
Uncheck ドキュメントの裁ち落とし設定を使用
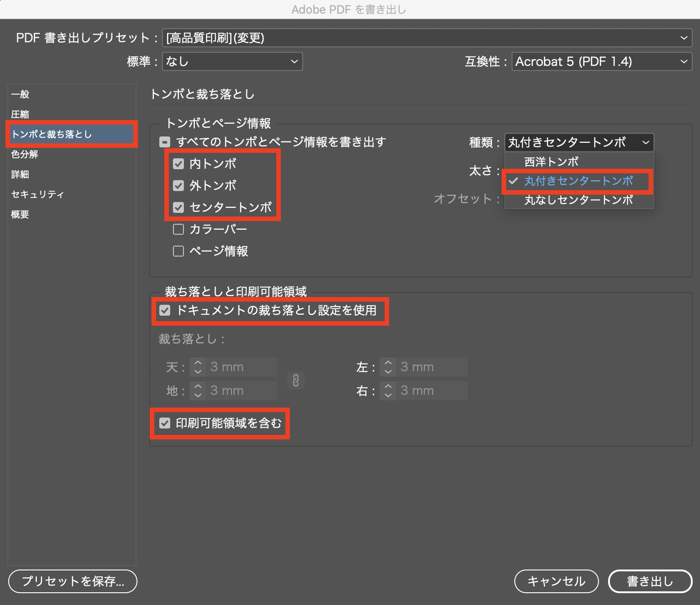pos(165,311)
